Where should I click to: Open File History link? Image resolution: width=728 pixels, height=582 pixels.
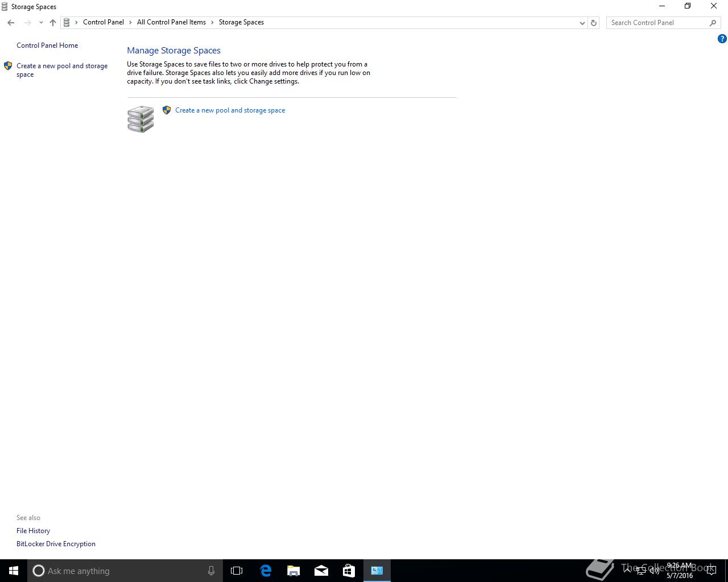click(x=33, y=531)
